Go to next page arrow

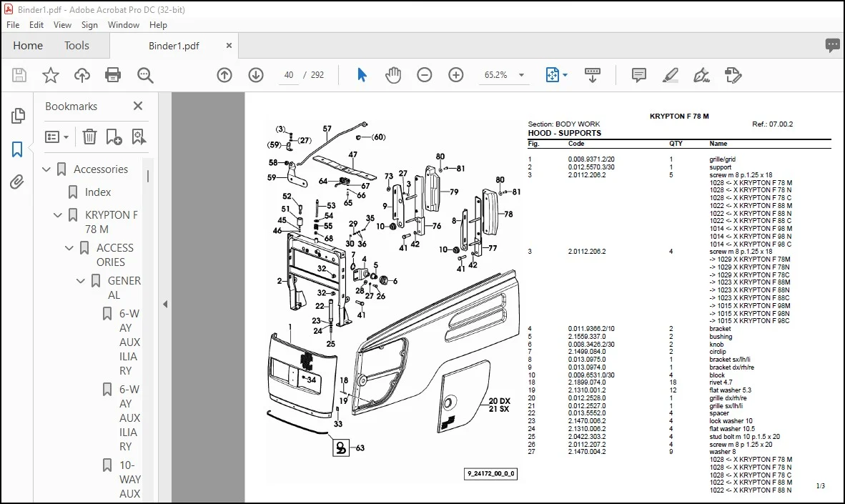[256, 75]
